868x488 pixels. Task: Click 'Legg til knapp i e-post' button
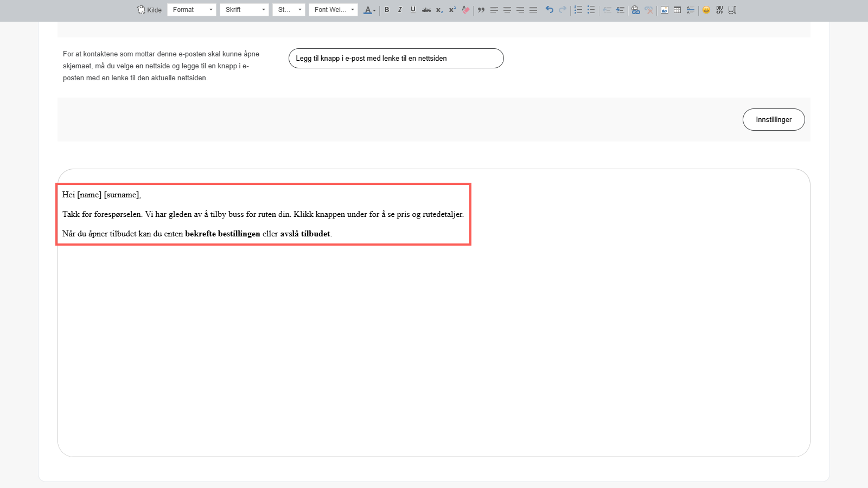point(396,58)
